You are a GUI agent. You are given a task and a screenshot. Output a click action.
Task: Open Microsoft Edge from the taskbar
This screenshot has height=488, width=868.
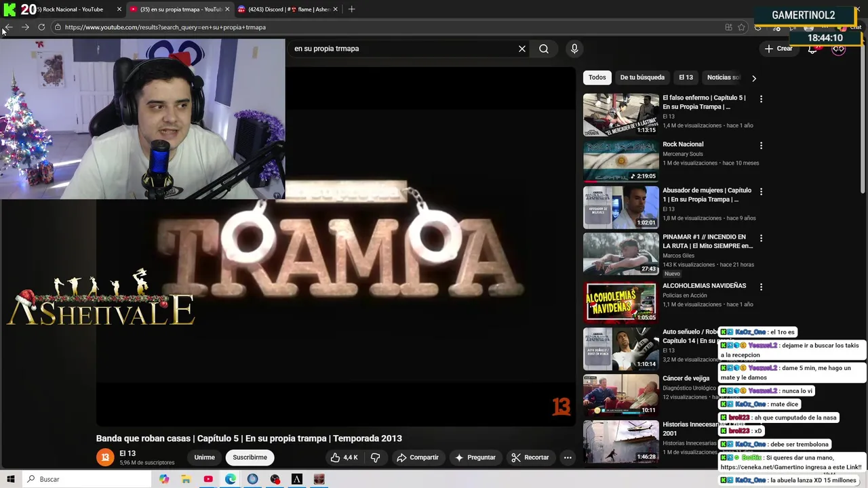[x=231, y=479]
